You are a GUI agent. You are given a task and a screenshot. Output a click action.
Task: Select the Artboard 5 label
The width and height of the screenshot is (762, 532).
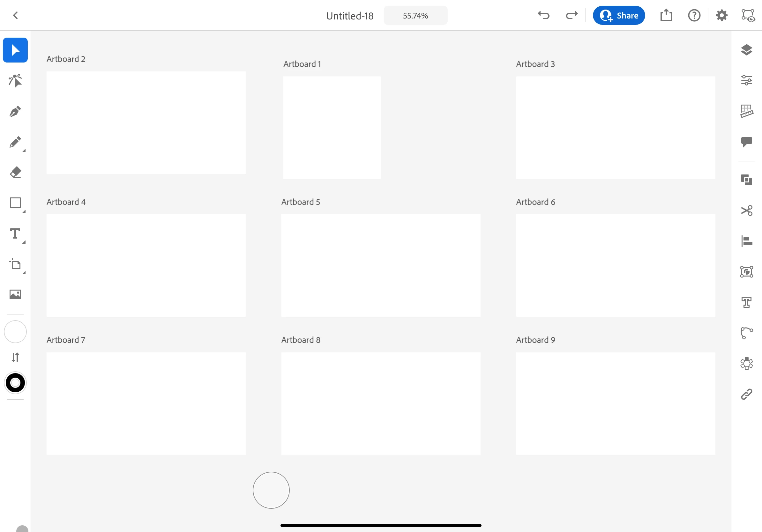pyautogui.click(x=300, y=202)
